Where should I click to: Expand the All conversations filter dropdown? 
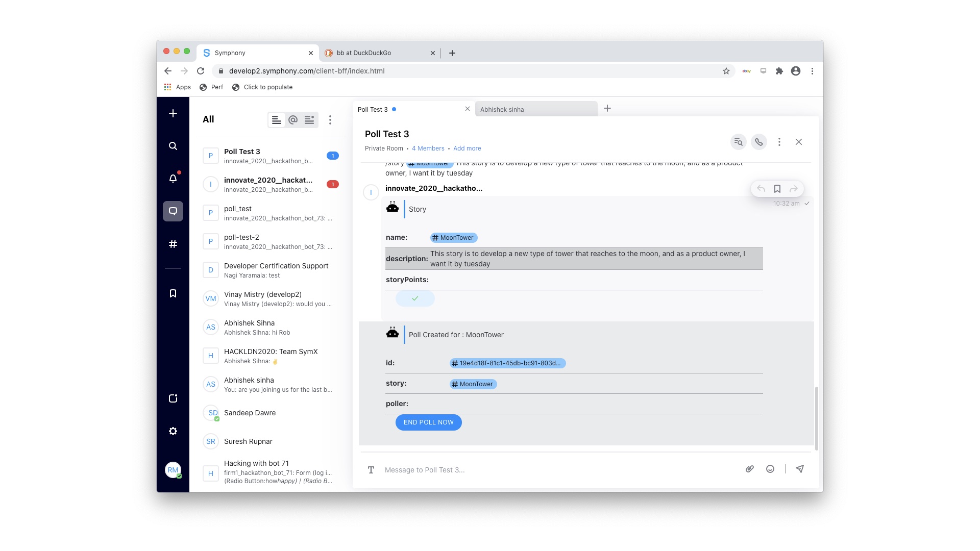coord(208,119)
